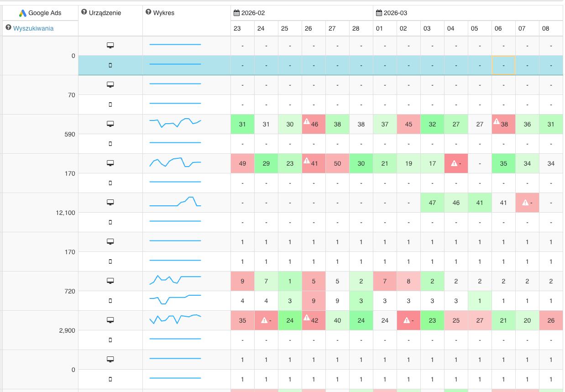
Task: Click the Google Ads logo
Action: tap(23, 12)
